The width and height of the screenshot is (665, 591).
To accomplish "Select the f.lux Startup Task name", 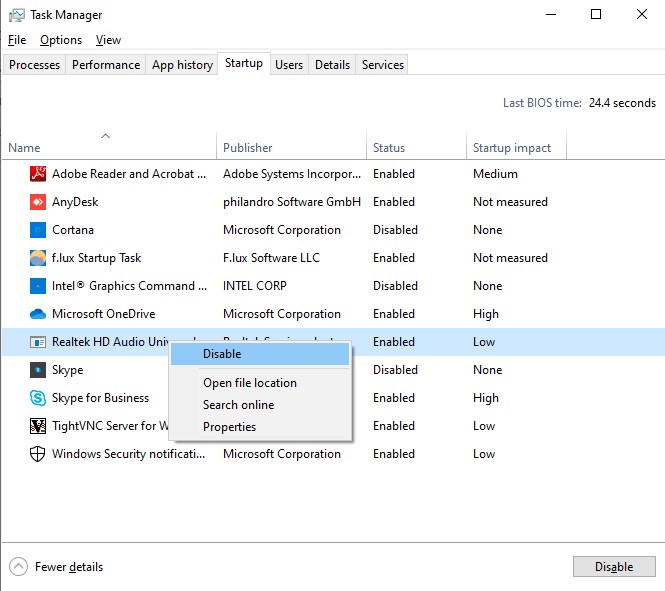I will 96,258.
